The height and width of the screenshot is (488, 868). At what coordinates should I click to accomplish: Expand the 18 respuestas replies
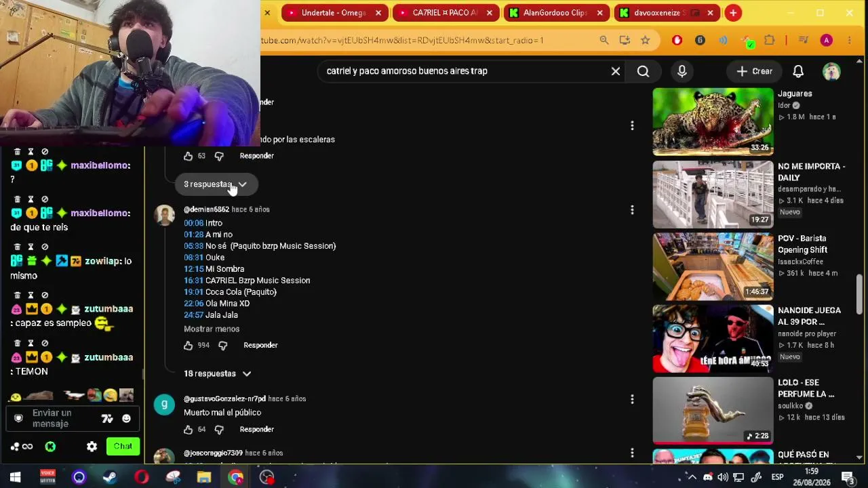[218, 374]
